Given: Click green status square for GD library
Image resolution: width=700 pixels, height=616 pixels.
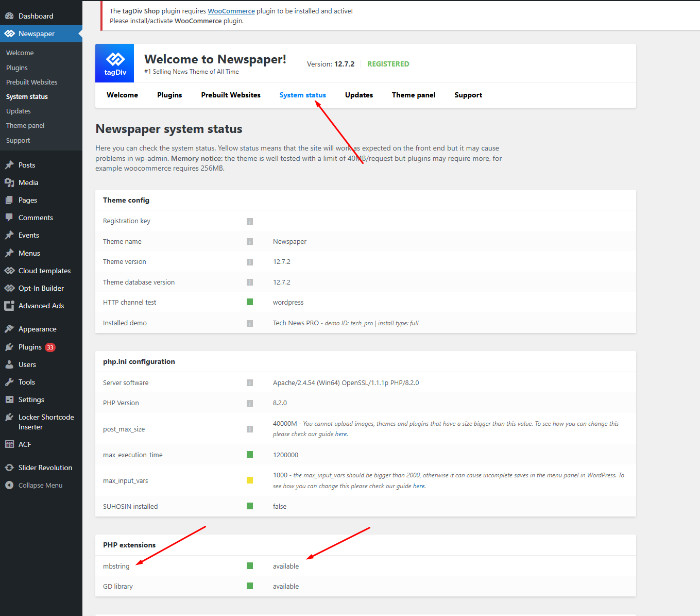Looking at the screenshot, I should (250, 586).
